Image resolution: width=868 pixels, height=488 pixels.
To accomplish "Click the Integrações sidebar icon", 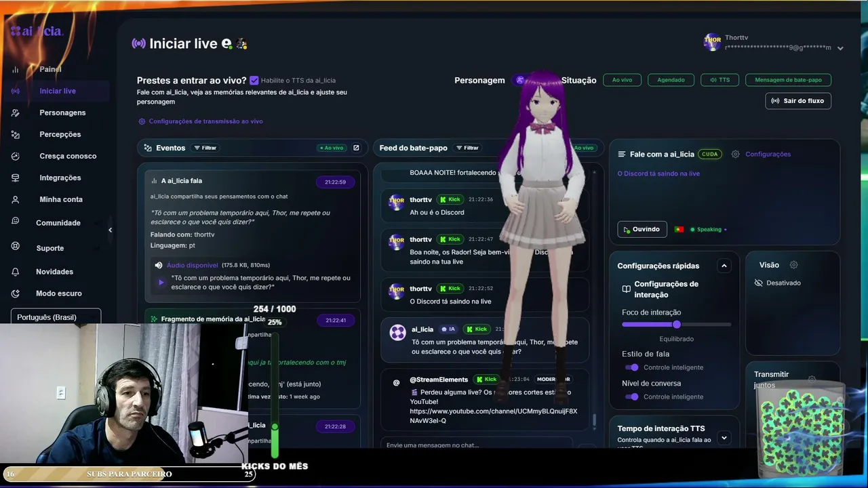I will click(x=15, y=178).
